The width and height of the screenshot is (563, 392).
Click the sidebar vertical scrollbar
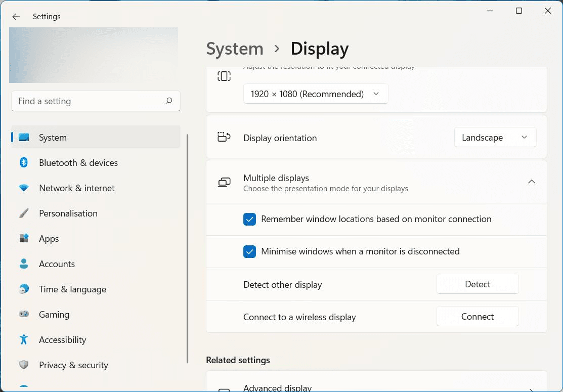coord(188,248)
